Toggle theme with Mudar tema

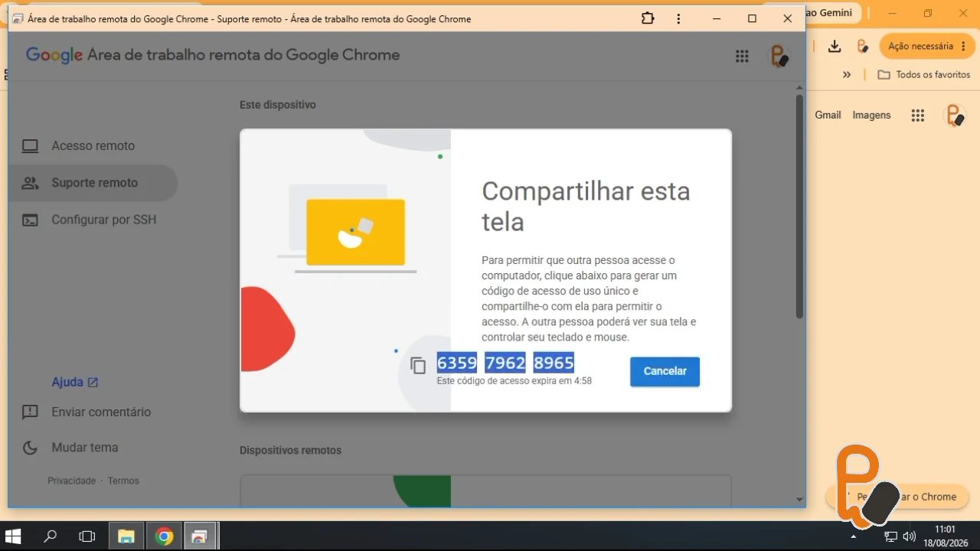[x=70, y=448]
